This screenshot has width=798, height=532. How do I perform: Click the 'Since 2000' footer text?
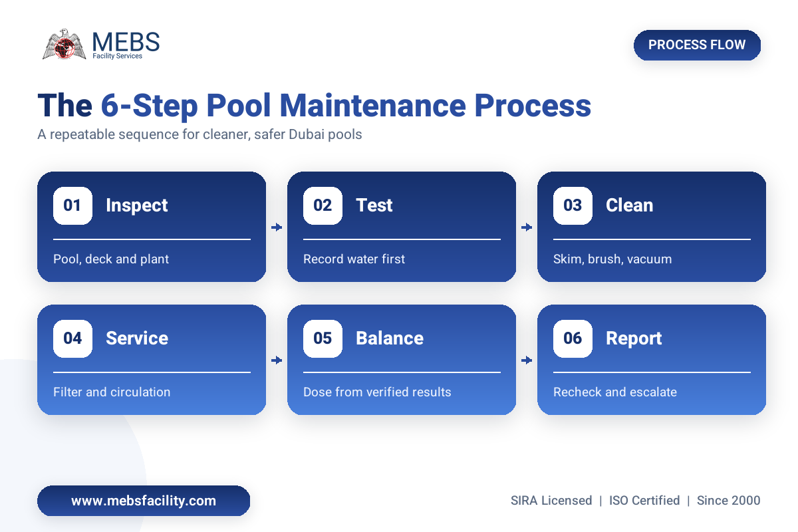729,501
